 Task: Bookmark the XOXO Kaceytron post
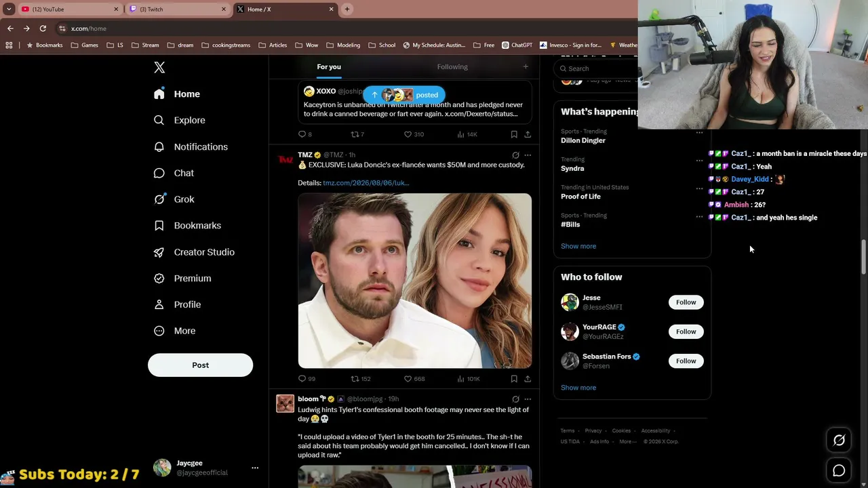click(x=514, y=134)
